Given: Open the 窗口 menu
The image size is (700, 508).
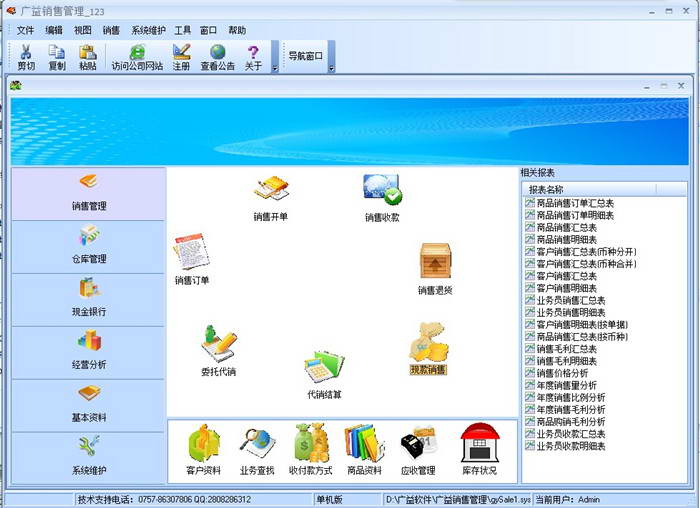Looking at the screenshot, I should tap(208, 30).
